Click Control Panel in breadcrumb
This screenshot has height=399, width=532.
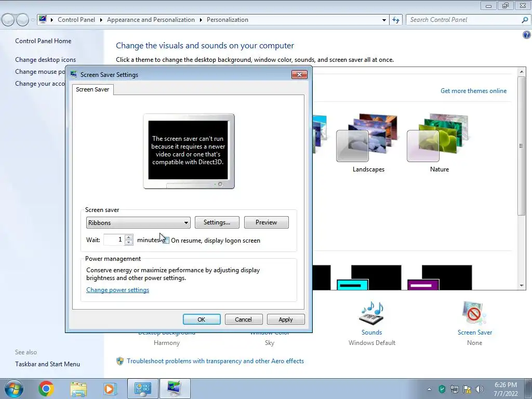tap(76, 20)
